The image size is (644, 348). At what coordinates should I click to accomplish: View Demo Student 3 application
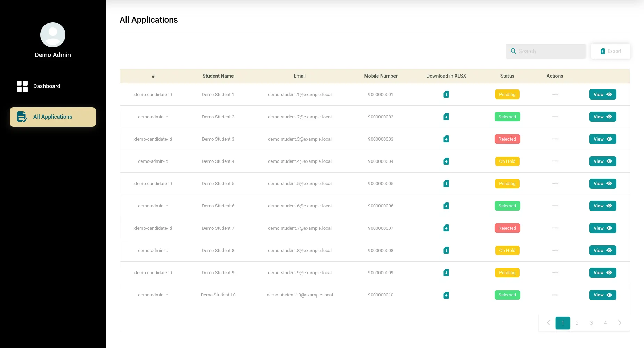click(x=602, y=139)
